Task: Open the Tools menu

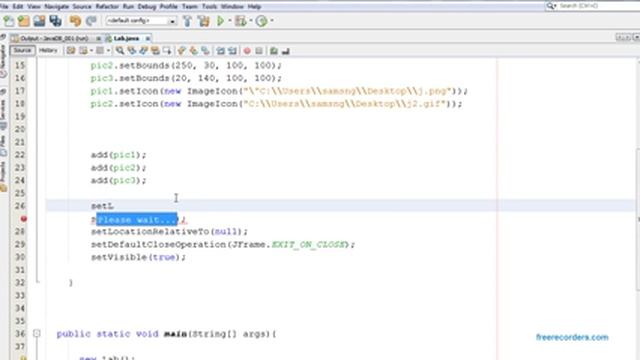Action: point(209,7)
